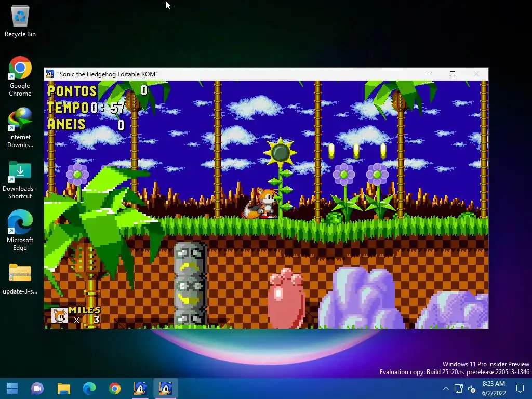Click the TEMPO timer label
This screenshot has height=399, width=532.
[68, 108]
